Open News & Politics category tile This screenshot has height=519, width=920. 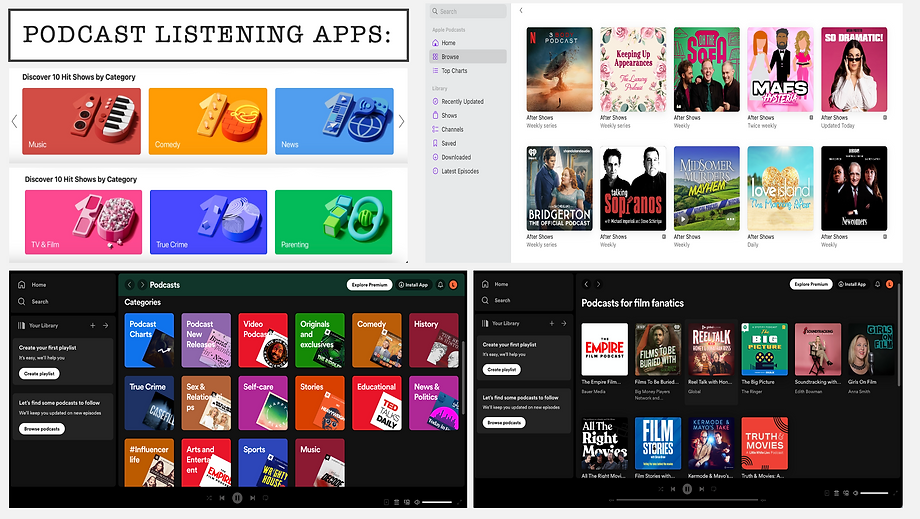(434, 403)
